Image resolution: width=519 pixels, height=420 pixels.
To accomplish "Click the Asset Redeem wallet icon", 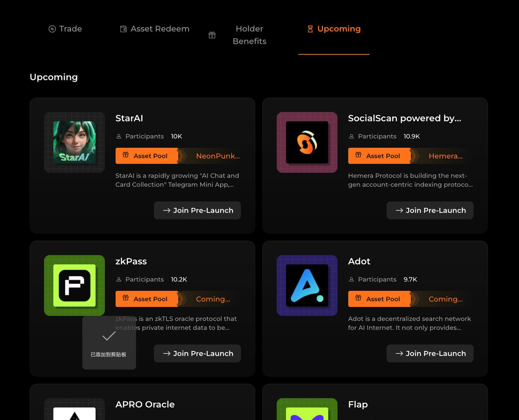I will (123, 29).
